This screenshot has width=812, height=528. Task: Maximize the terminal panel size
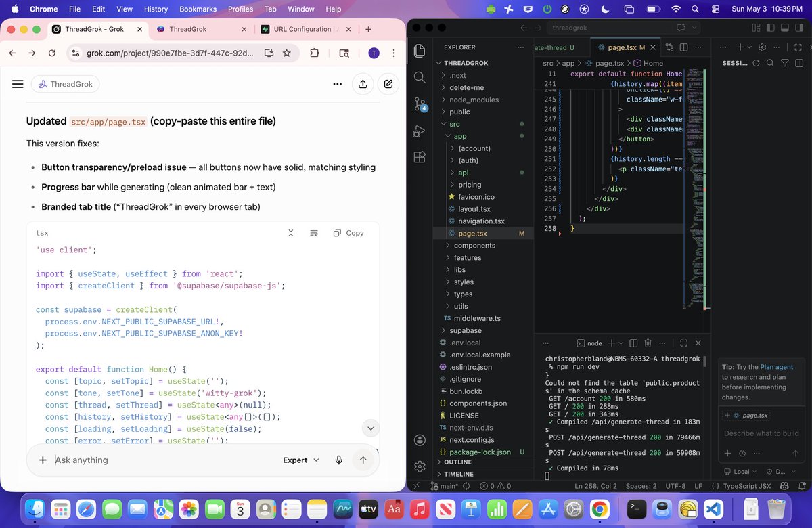click(683, 343)
